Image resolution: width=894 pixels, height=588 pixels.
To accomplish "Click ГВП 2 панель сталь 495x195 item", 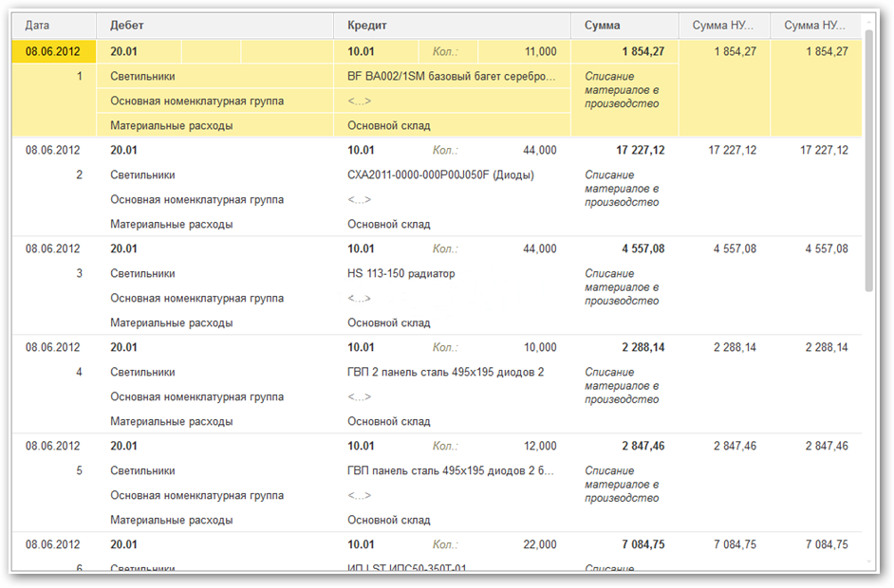I will (x=446, y=372).
